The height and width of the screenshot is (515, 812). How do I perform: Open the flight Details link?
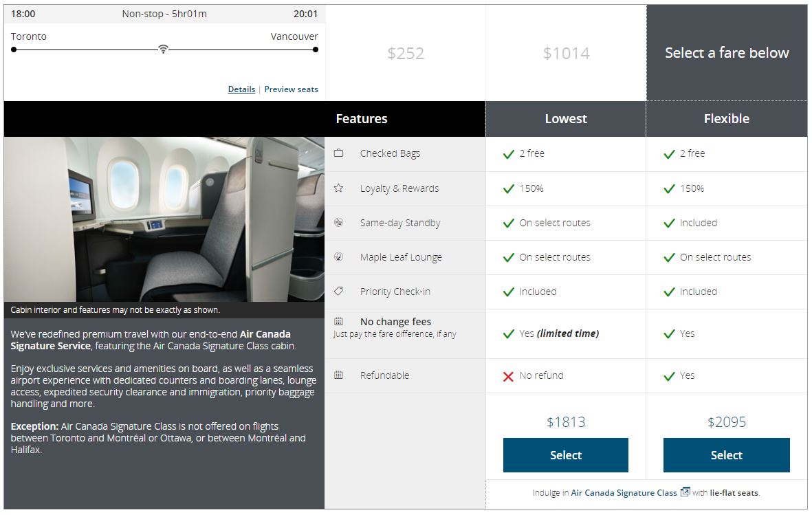pos(241,89)
